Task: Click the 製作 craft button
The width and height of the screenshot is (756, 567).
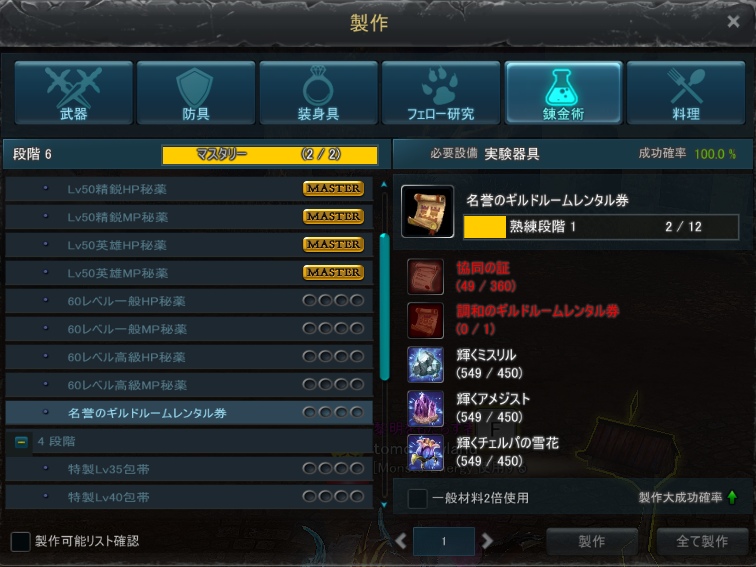Action: pyautogui.click(x=592, y=541)
